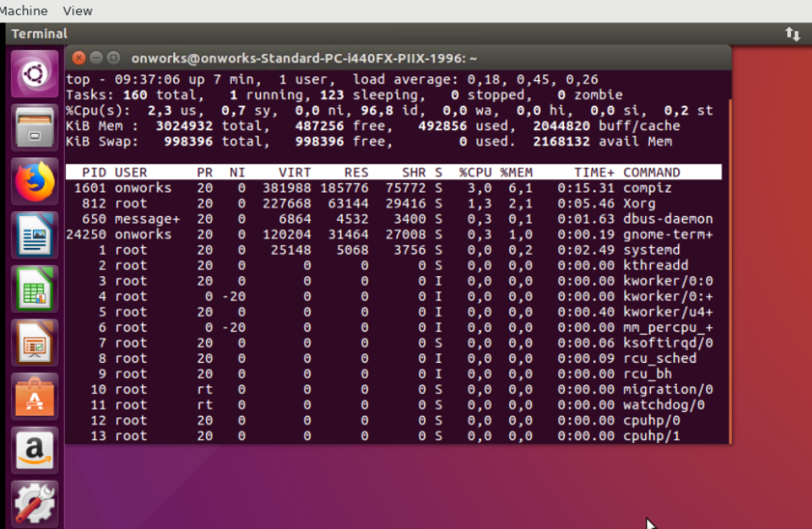Open the Files manager from the launcher
This screenshot has width=812, height=529.
pos(35,128)
